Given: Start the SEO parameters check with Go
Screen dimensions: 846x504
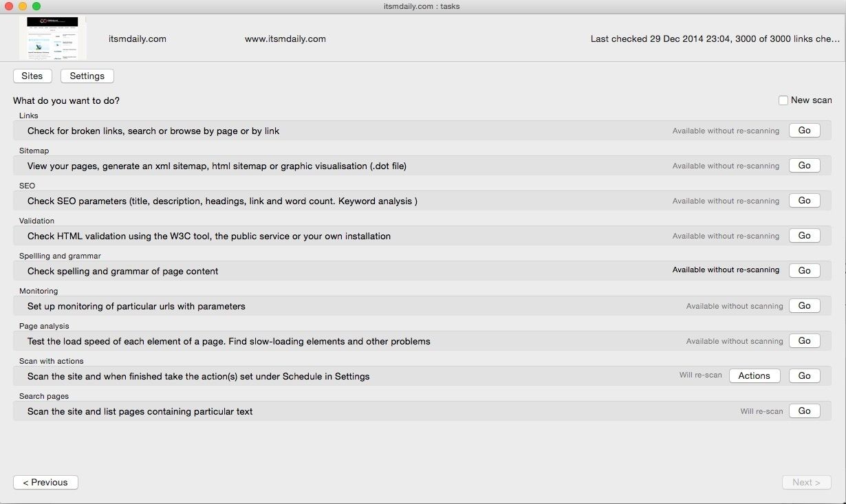Looking at the screenshot, I should click(x=804, y=201).
